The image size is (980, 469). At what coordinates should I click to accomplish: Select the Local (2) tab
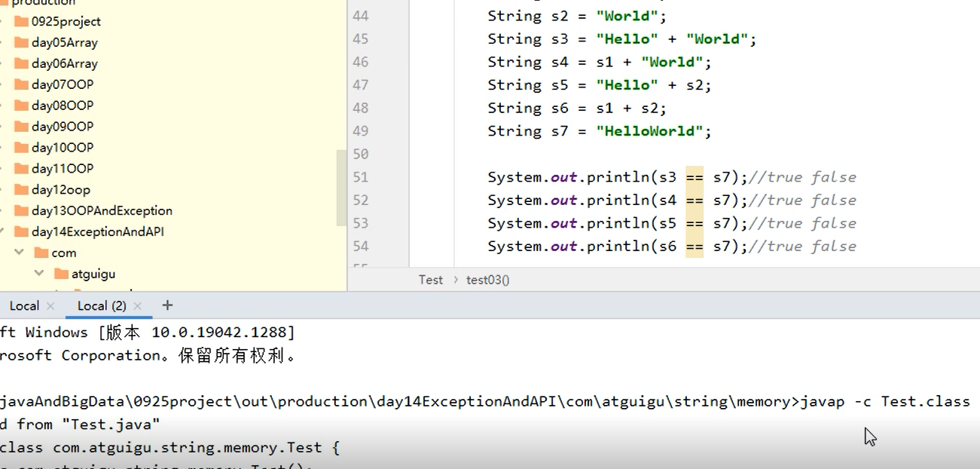[x=100, y=305]
